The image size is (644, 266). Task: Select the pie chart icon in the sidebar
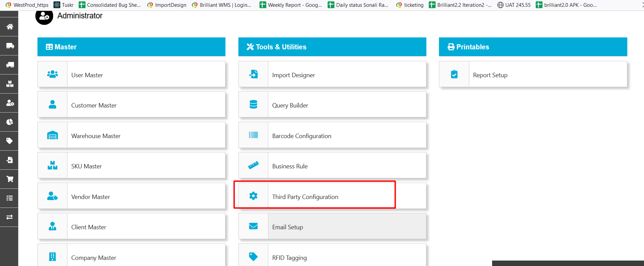10,122
